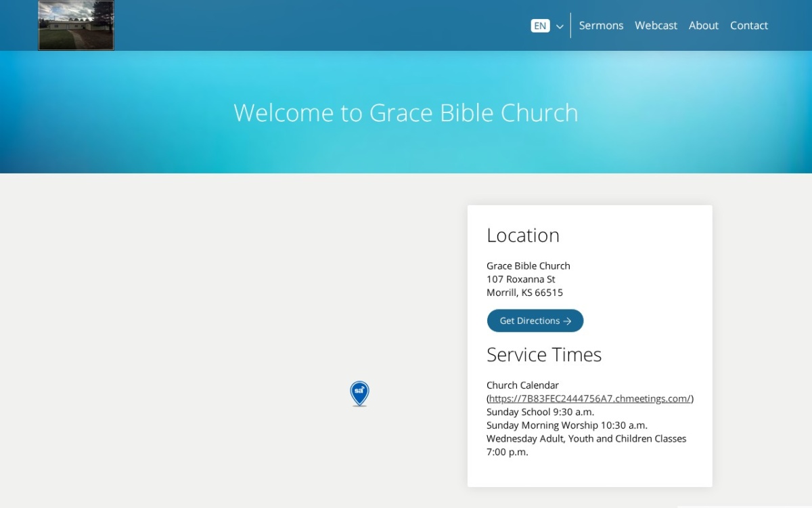Select the Sunday School 9:30 a.m. line
This screenshot has height=508, width=812.
(x=540, y=412)
